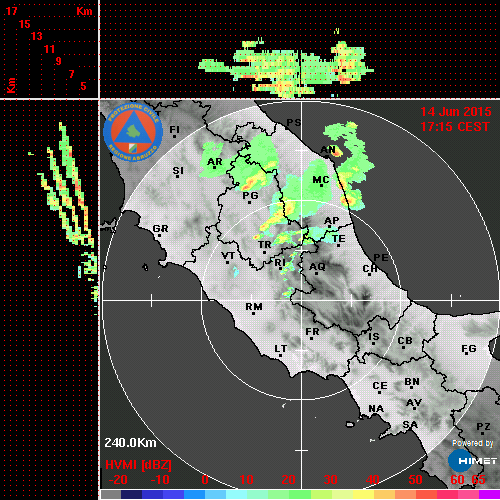Click the '65' dBZ scale value
The image size is (500, 500).
(x=478, y=480)
